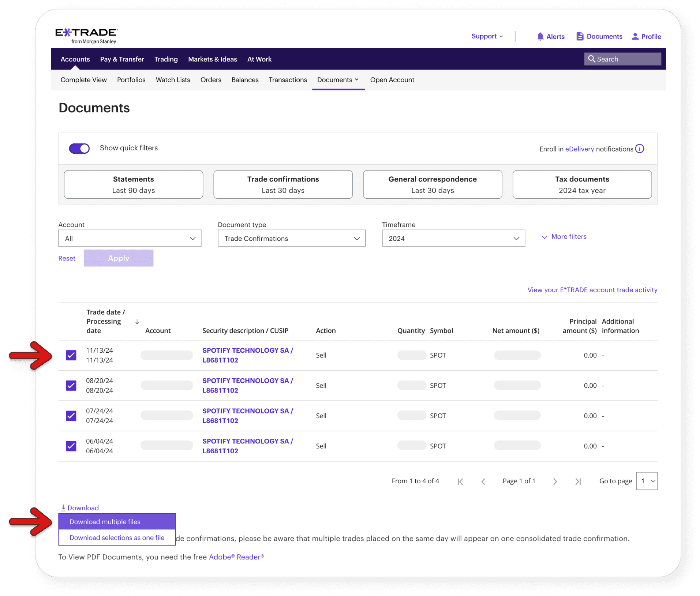Toggle Show quick filters switch
700x596 pixels.
(x=79, y=148)
